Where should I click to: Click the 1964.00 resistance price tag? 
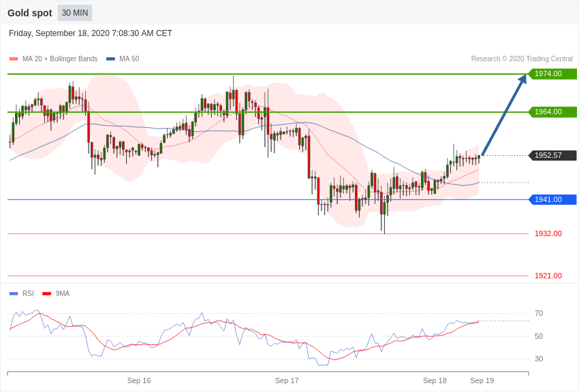(553, 112)
